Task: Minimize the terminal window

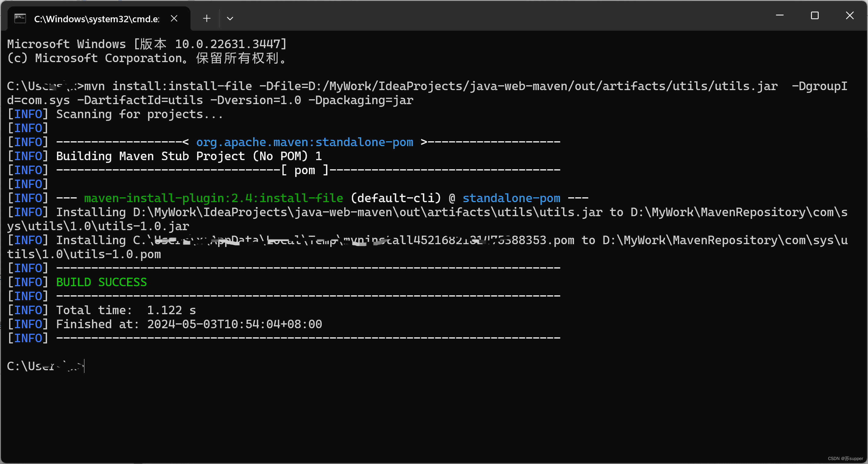Action: coord(779,16)
